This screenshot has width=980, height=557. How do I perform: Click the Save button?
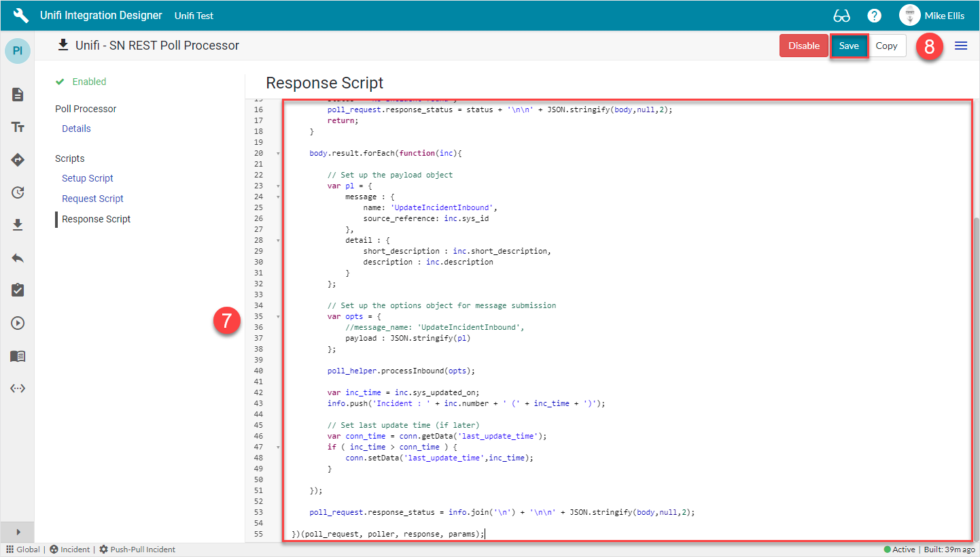click(x=848, y=46)
